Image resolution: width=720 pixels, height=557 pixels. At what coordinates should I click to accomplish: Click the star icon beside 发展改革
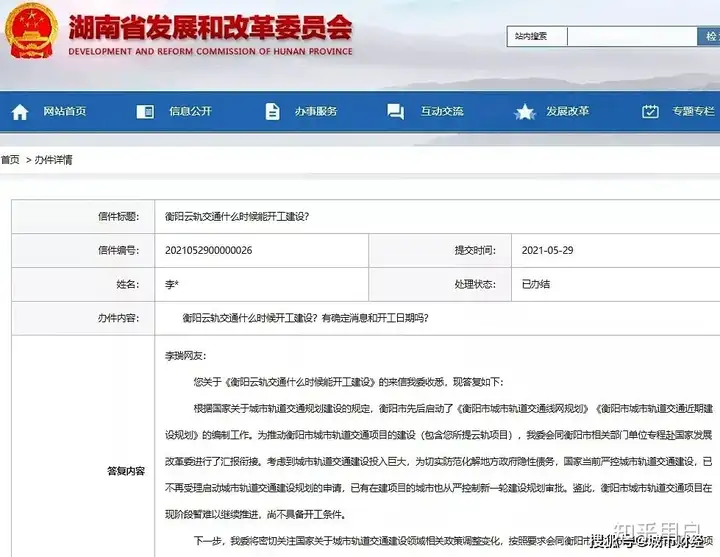coord(525,112)
